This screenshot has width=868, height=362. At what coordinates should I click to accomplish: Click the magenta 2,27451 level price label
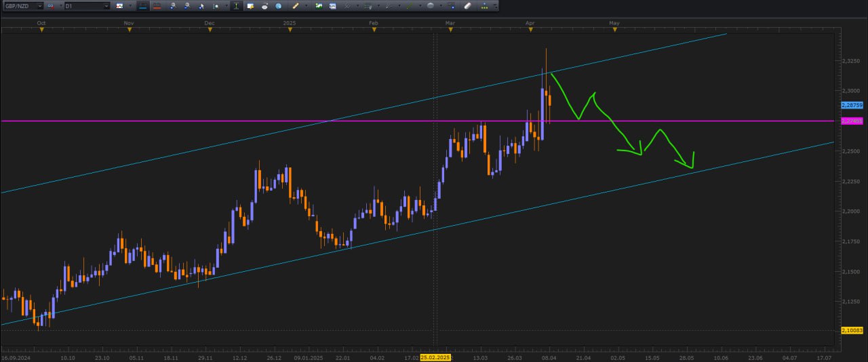852,121
